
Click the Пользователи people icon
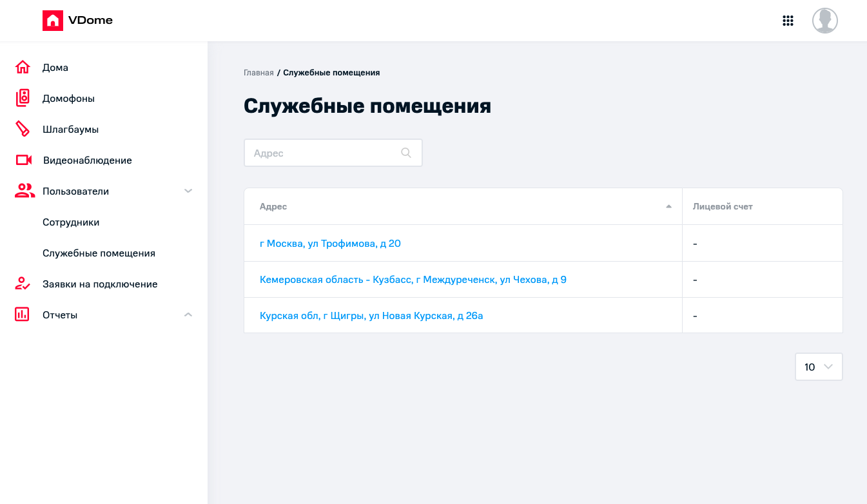[24, 191]
